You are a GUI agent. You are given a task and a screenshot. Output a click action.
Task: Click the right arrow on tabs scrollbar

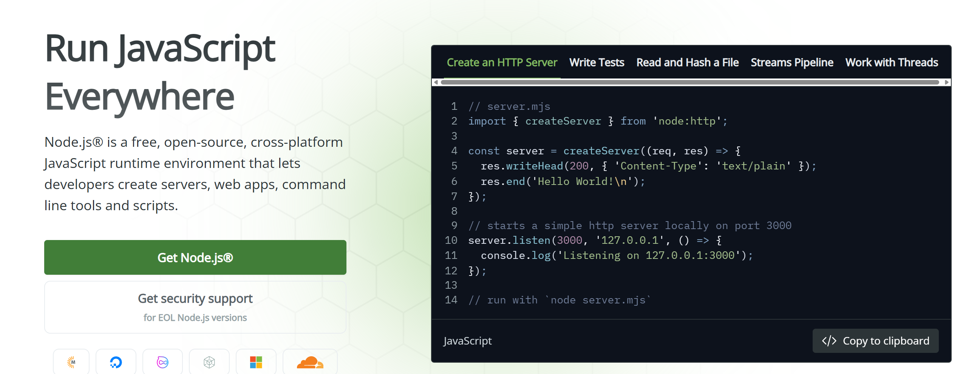[946, 82]
